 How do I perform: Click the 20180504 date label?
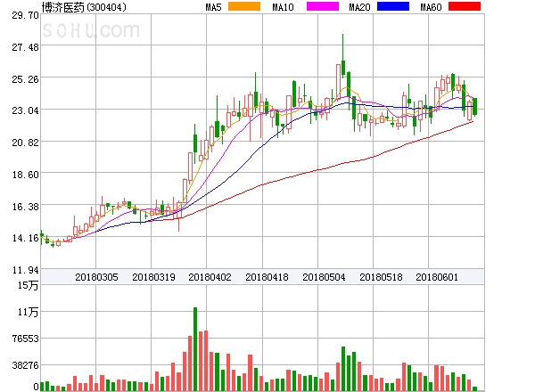click(324, 277)
